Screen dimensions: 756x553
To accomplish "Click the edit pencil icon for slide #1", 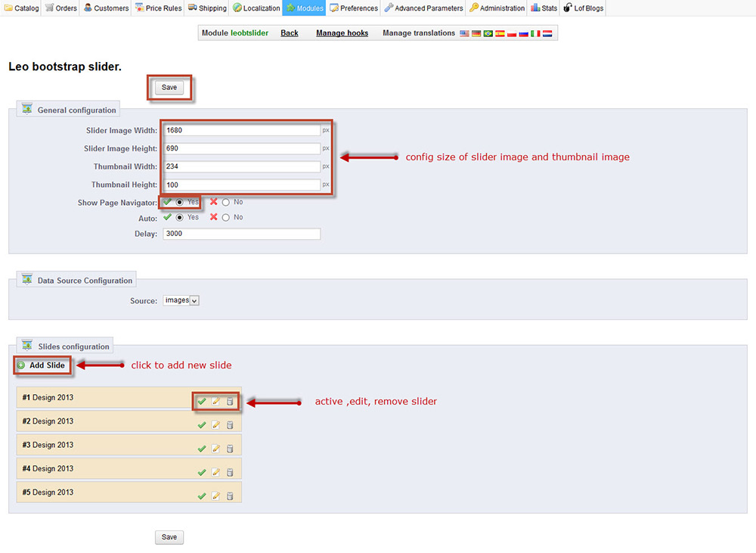I will 215,402.
